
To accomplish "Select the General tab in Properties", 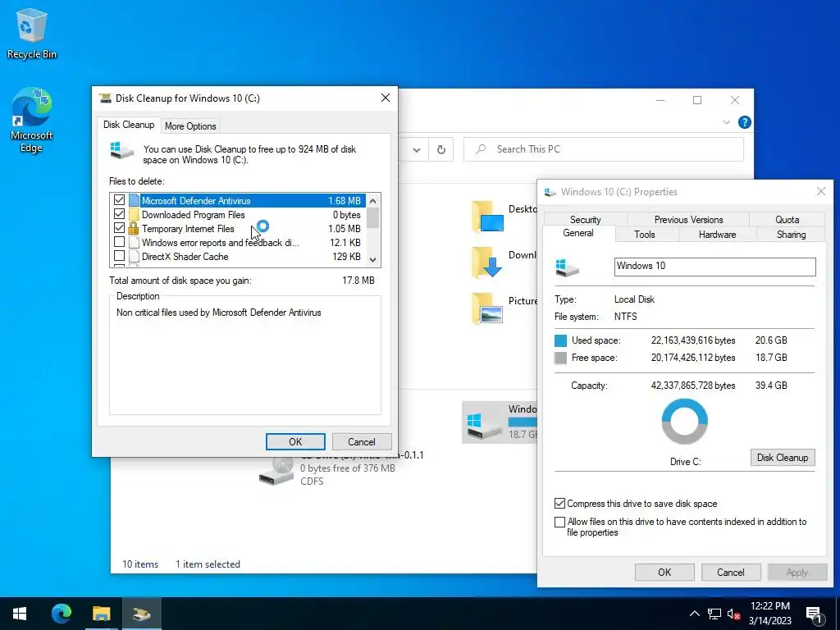I will pos(578,233).
